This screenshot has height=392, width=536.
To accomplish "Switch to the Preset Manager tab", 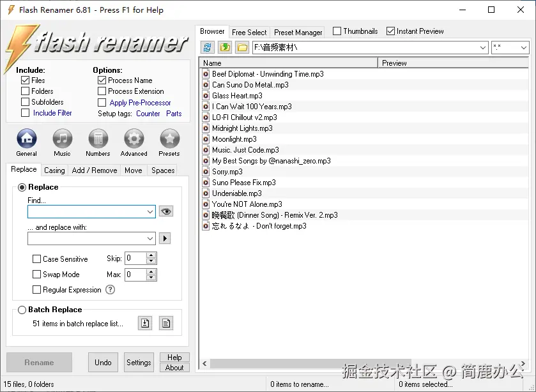I will coord(298,33).
